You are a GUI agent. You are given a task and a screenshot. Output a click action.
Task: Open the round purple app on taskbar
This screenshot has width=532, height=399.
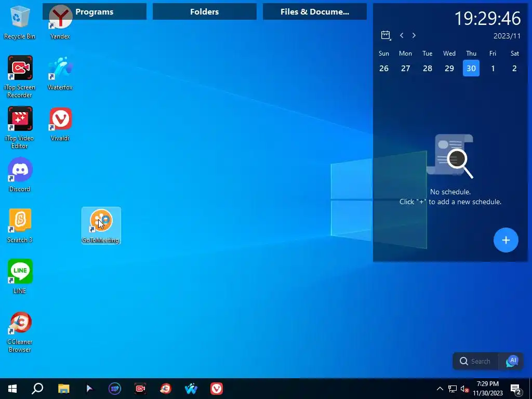tap(115, 389)
